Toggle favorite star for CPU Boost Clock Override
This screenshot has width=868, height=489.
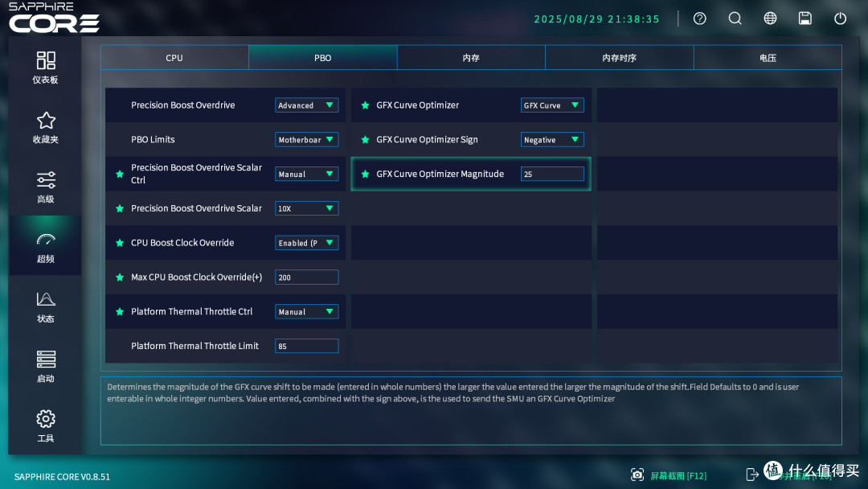click(x=120, y=243)
